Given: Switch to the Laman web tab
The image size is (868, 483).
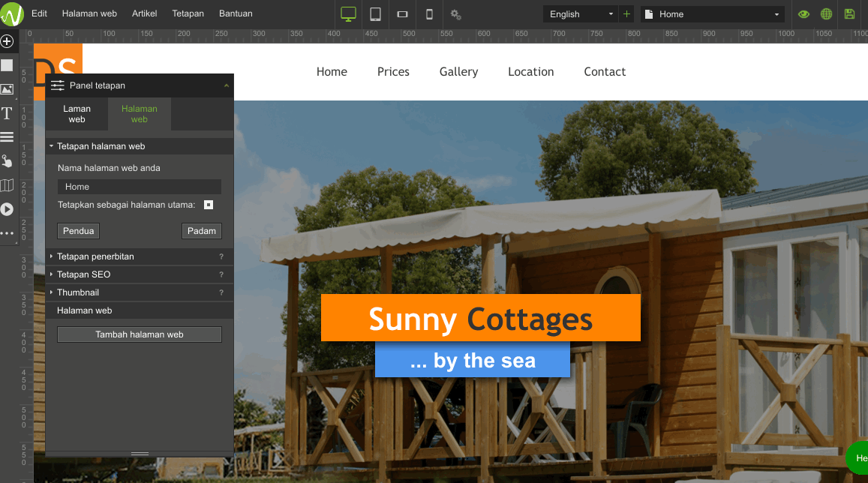Looking at the screenshot, I should click(x=77, y=114).
